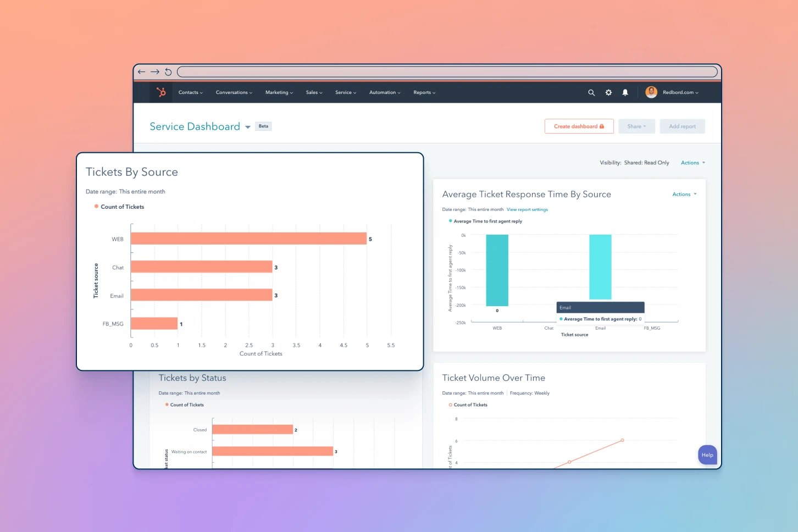The image size is (798, 532).
Task: Click the Create dashboard button
Action: point(579,126)
